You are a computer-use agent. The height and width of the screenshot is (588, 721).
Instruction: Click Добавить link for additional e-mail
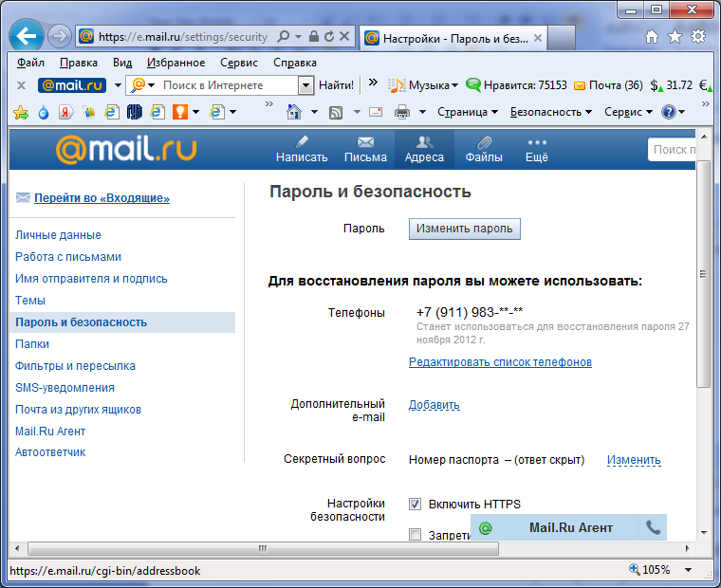(434, 405)
